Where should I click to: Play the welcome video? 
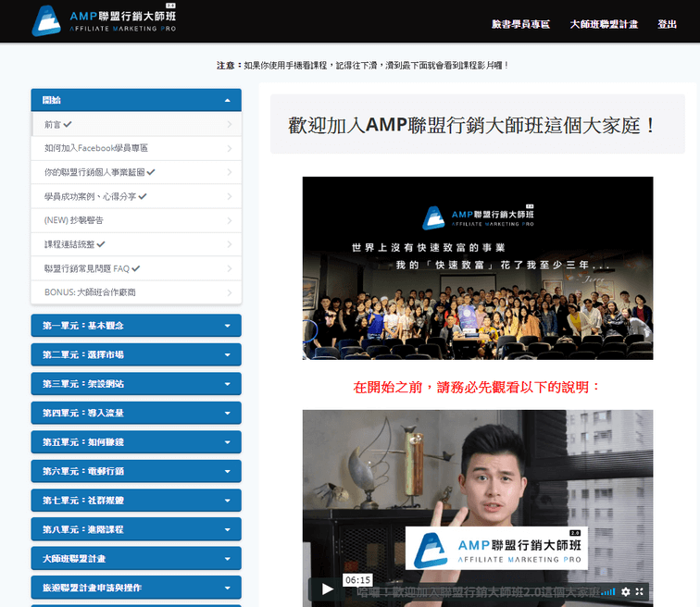click(327, 589)
